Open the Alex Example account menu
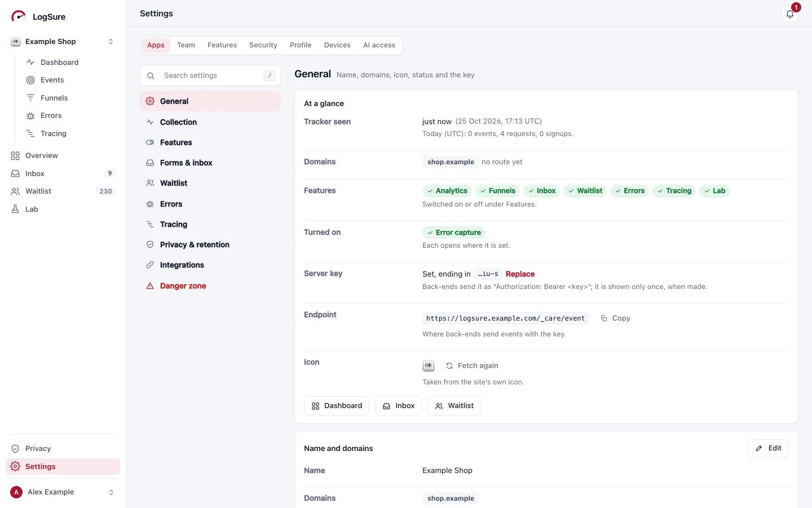The height and width of the screenshot is (508, 812). click(x=63, y=492)
